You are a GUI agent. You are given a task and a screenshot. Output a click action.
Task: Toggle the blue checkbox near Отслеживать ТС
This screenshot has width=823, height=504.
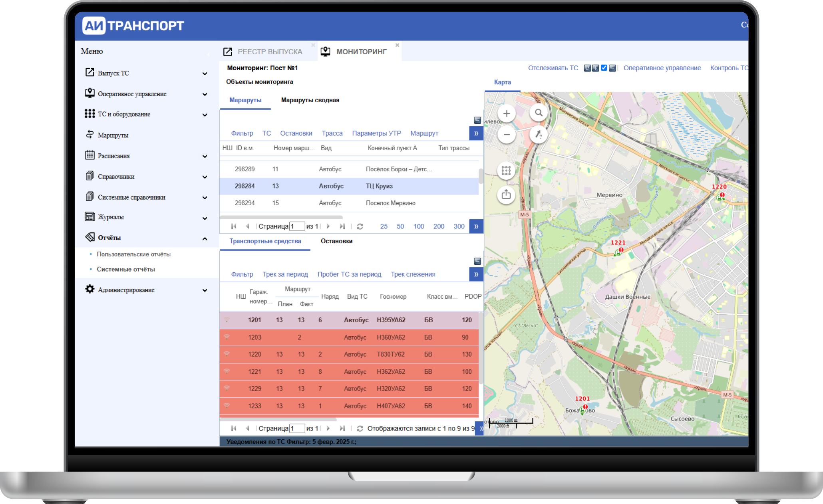[x=604, y=68]
